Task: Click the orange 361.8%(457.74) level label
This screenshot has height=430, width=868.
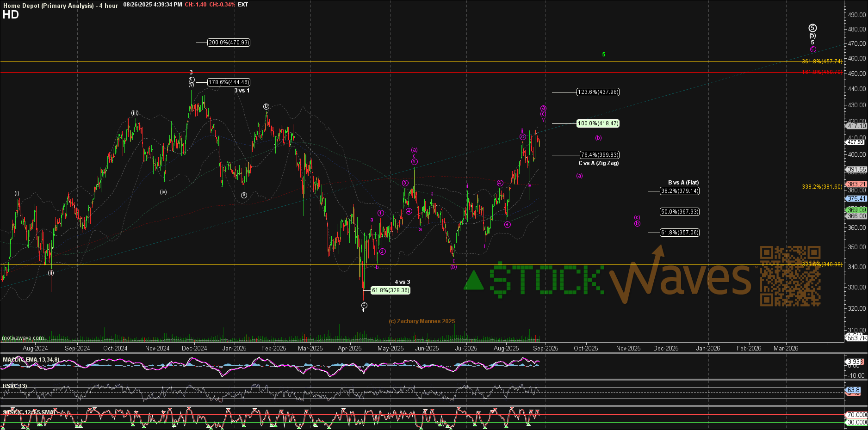Action: [x=822, y=61]
